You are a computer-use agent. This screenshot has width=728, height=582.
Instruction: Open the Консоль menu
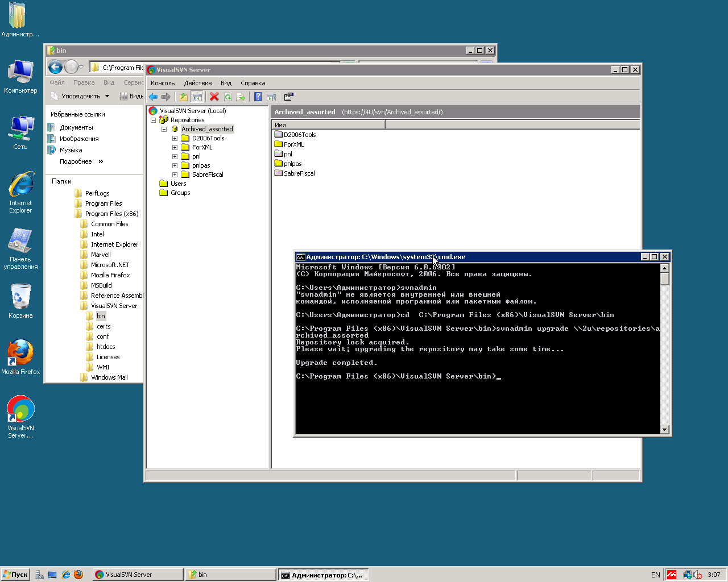pyautogui.click(x=163, y=83)
